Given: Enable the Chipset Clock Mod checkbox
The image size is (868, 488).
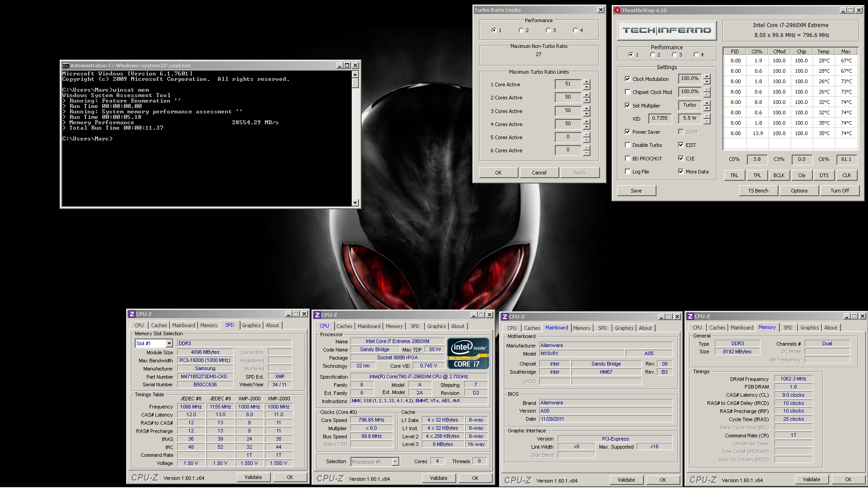Looking at the screenshot, I should pyautogui.click(x=627, y=92).
